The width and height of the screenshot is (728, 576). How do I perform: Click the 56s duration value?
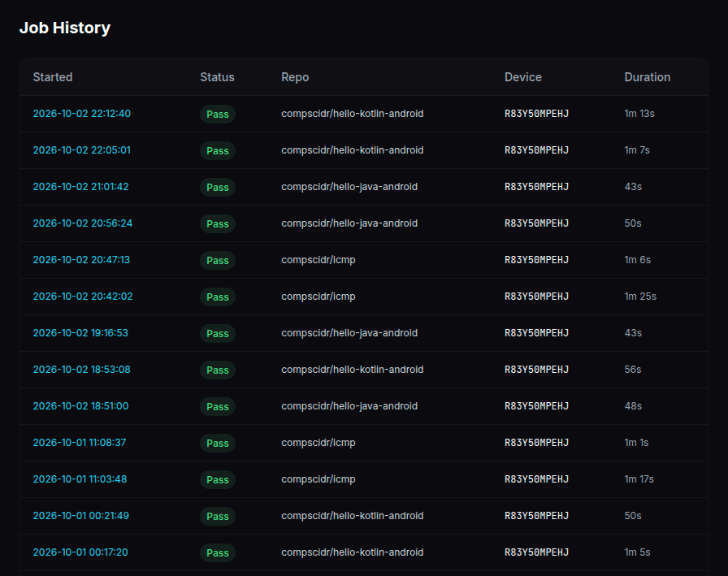click(633, 370)
